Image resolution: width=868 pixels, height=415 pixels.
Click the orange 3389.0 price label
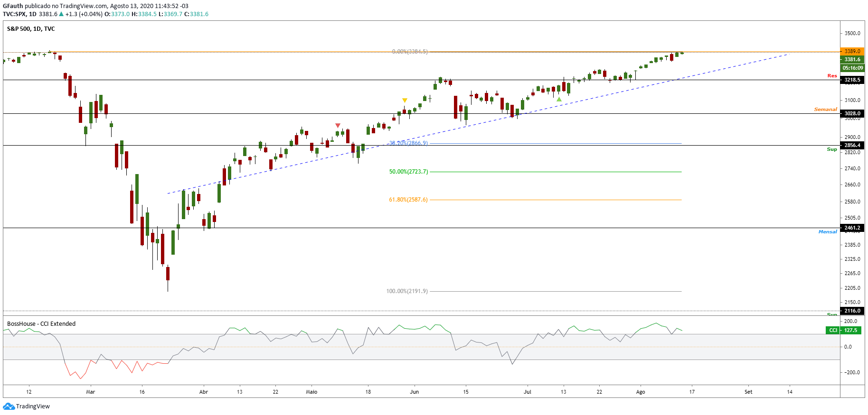point(852,51)
